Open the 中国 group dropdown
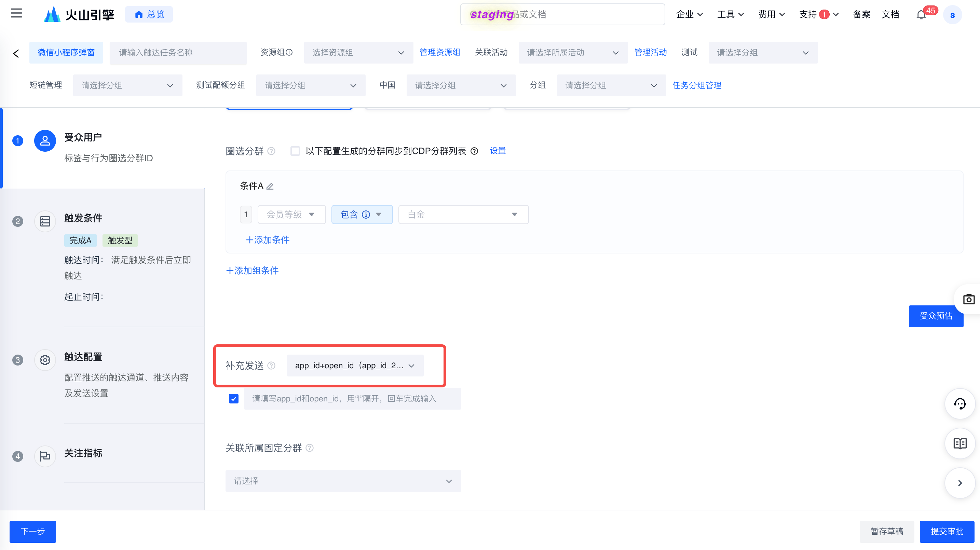 [x=461, y=85]
